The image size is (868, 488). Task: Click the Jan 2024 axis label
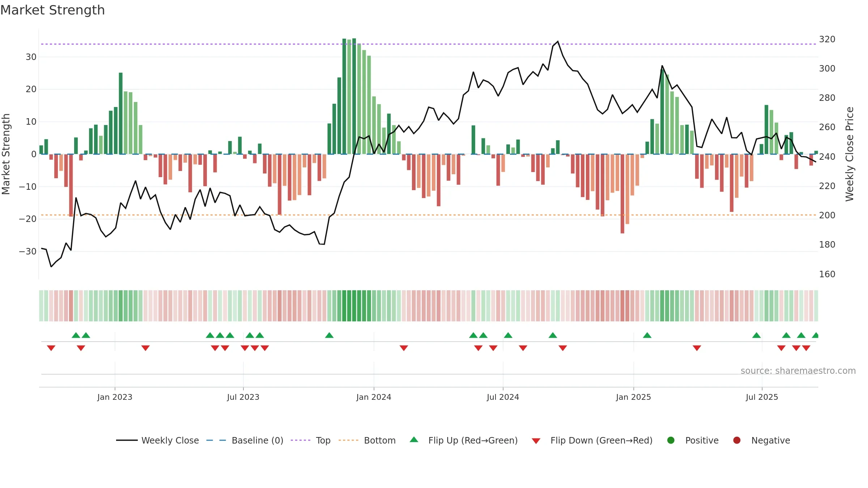click(374, 397)
